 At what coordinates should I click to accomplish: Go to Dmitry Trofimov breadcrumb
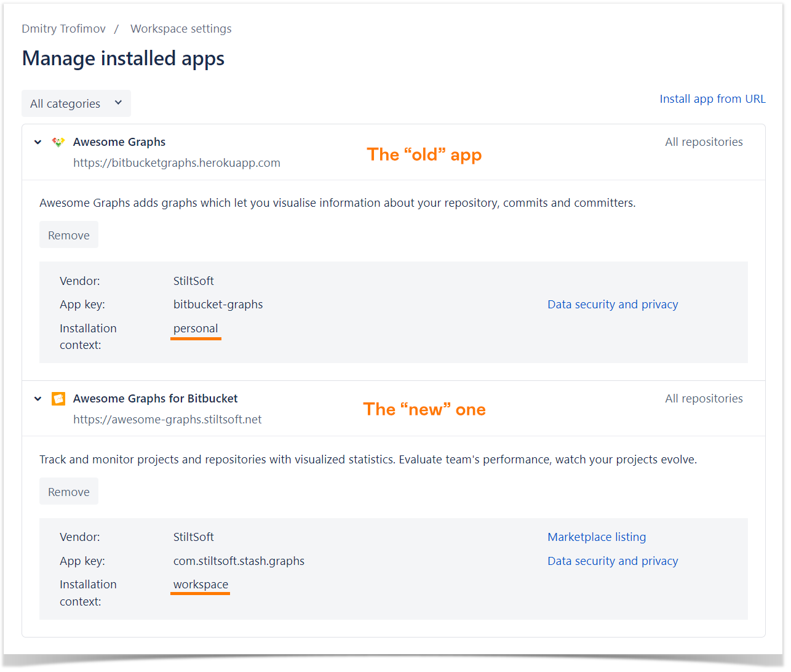click(x=63, y=29)
